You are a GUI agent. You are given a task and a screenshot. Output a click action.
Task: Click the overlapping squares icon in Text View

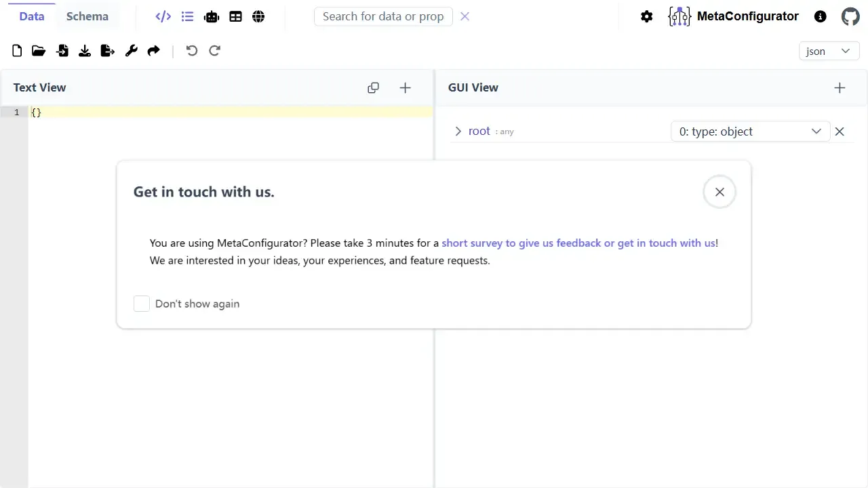pyautogui.click(x=373, y=87)
